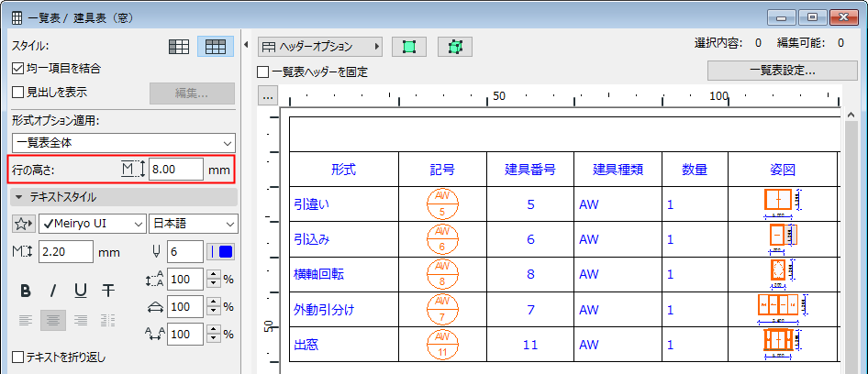Viewport: 868px width, 374px height.
Task: Uncheck 均一項目を結合 checkbox
Action: [17, 69]
